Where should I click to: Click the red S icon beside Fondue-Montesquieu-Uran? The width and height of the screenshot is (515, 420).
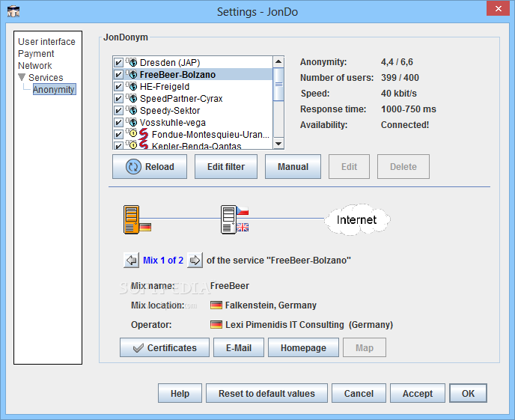[144, 134]
